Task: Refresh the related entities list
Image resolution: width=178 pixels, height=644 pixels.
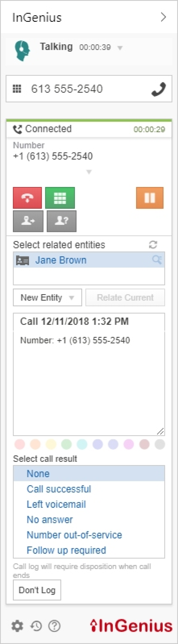Action: point(153,245)
